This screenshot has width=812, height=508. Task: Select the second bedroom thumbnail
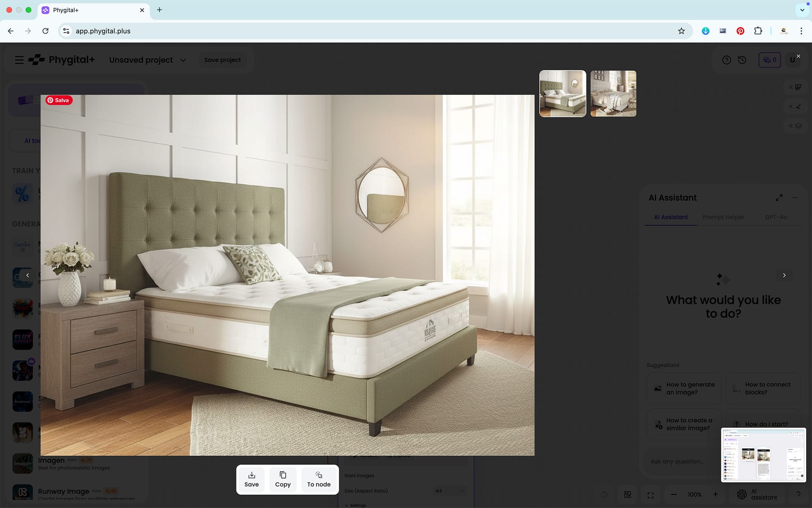click(613, 94)
